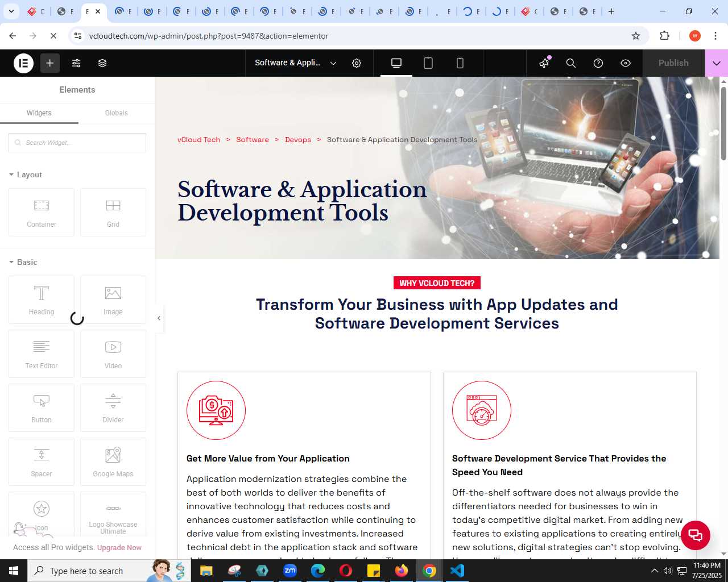Show hidden system tray icons

pyautogui.click(x=654, y=571)
